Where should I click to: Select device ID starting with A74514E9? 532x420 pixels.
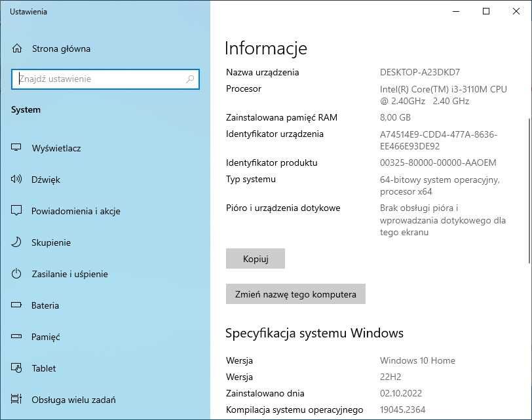[x=439, y=140]
